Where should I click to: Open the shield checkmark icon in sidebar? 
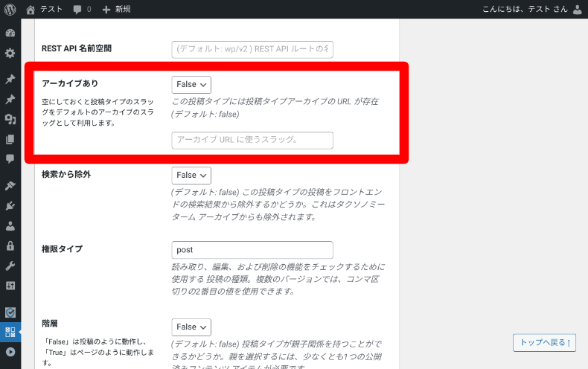tap(10, 312)
